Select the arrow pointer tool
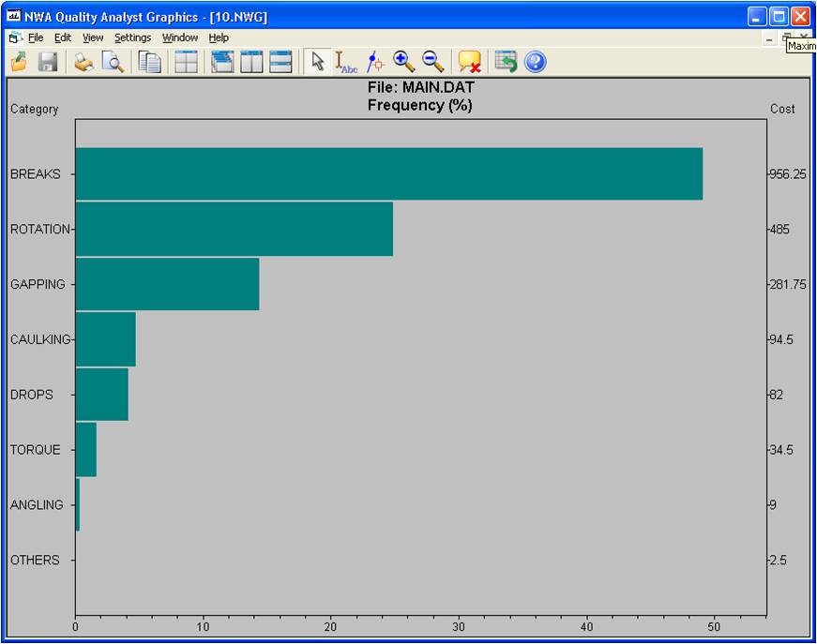817x644 pixels. pos(318,62)
